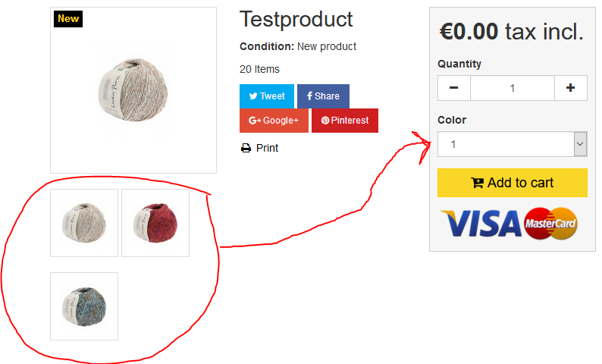Select the red yarn thumbnail
The image size is (602, 364).
155,223
